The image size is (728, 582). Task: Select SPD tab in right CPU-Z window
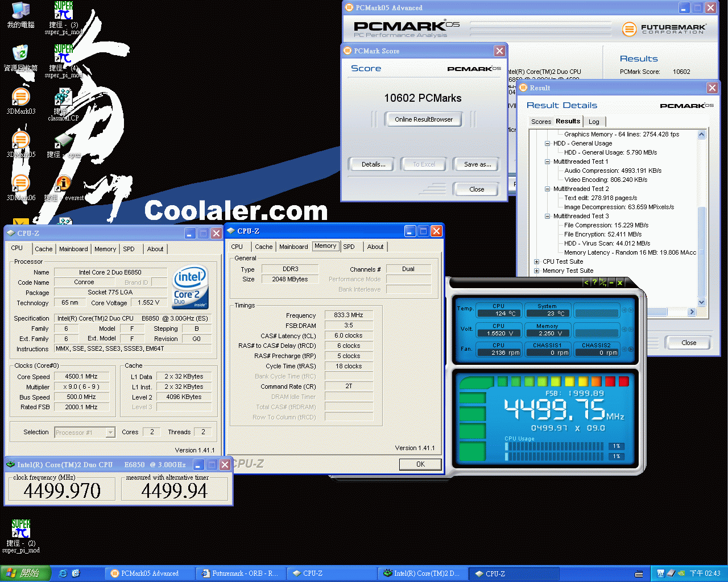point(349,247)
